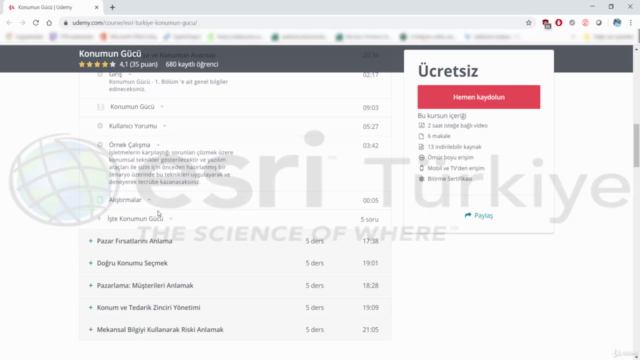Go to the browser home page

49,23
